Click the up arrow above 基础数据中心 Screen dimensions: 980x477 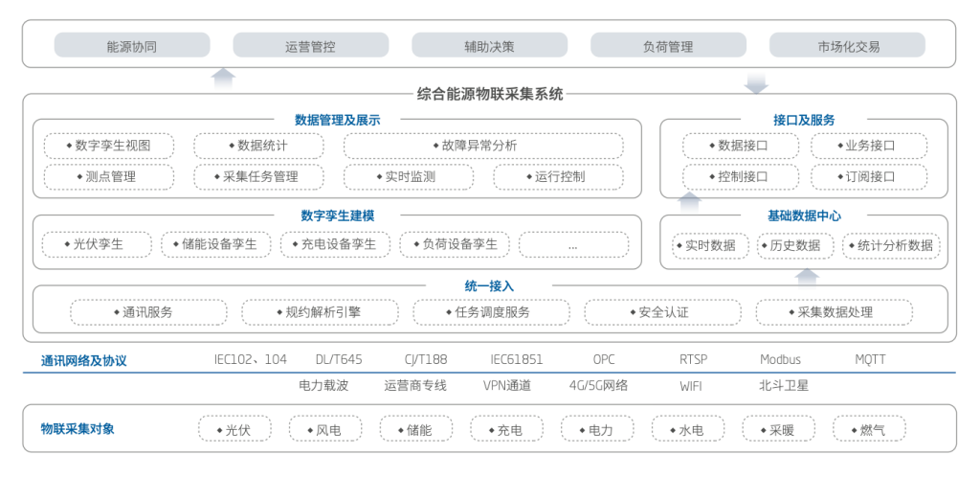(x=689, y=199)
